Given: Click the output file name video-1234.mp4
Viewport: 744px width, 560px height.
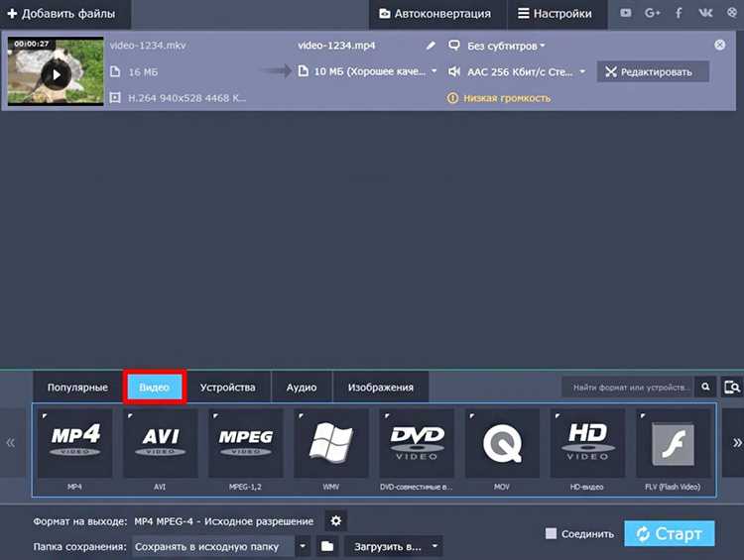Looking at the screenshot, I should [x=336, y=46].
